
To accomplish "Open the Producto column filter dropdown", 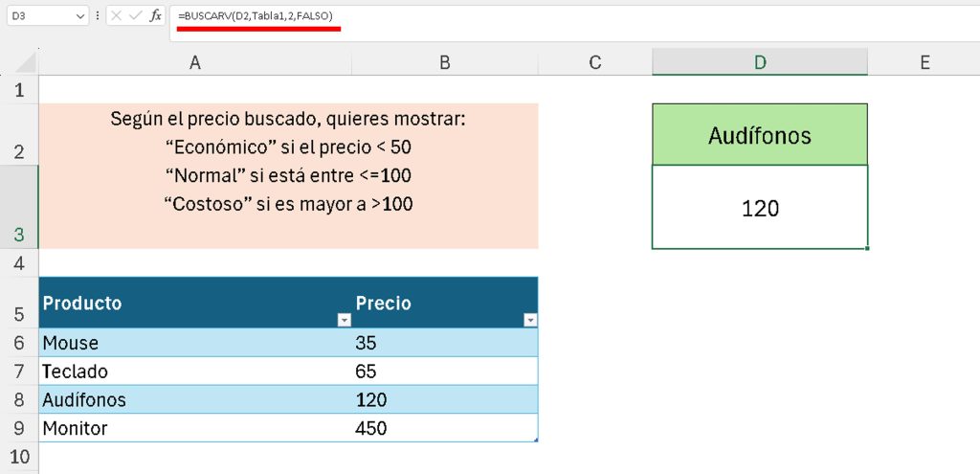I will pos(342,321).
